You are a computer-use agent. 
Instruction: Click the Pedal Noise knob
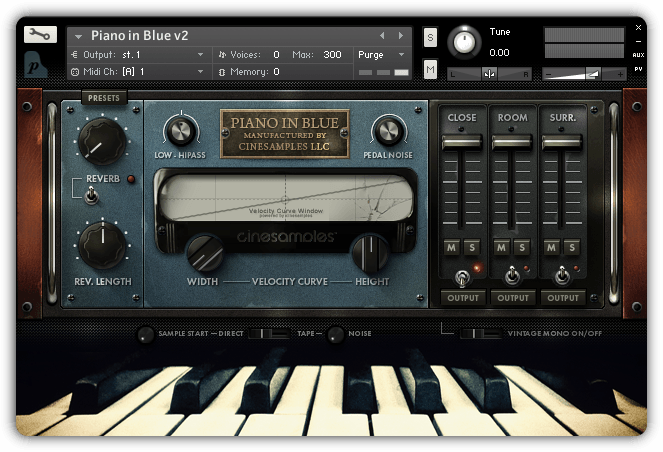389,131
